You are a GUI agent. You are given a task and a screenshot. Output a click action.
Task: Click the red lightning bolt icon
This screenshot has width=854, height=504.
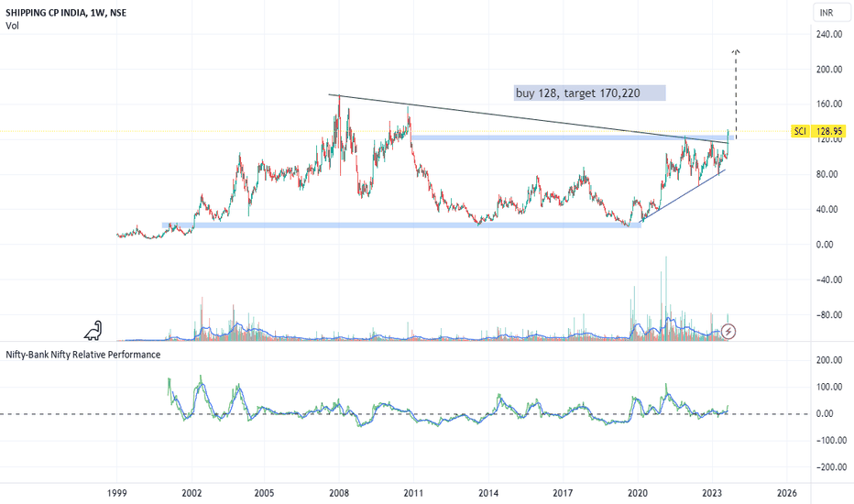pyautogui.click(x=728, y=332)
